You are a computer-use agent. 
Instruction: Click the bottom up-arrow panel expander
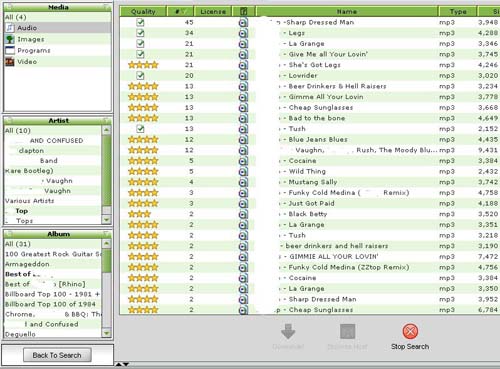click(x=119, y=364)
